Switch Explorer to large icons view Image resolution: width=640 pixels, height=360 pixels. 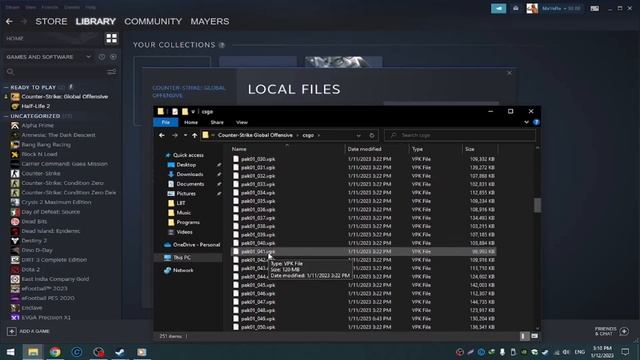click(x=534, y=336)
